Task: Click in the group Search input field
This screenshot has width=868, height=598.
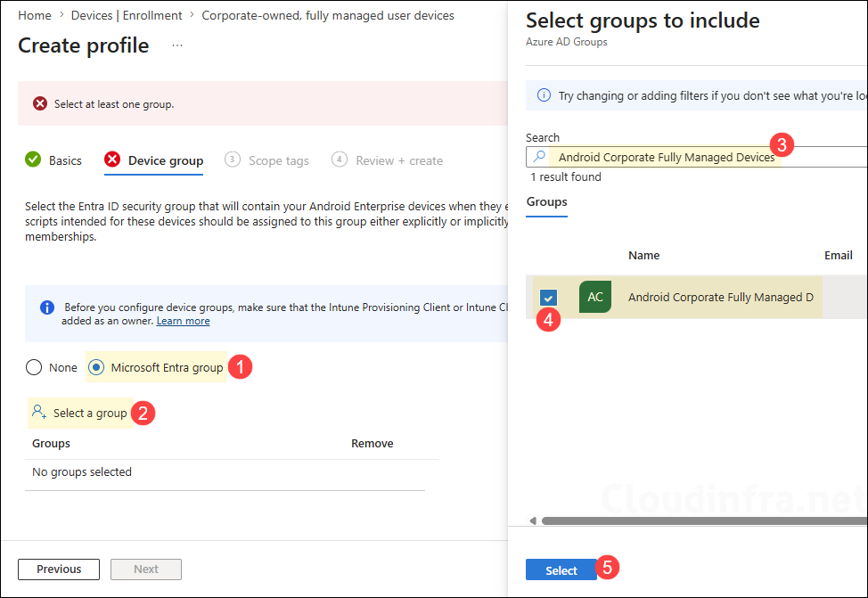Action: coord(696,157)
